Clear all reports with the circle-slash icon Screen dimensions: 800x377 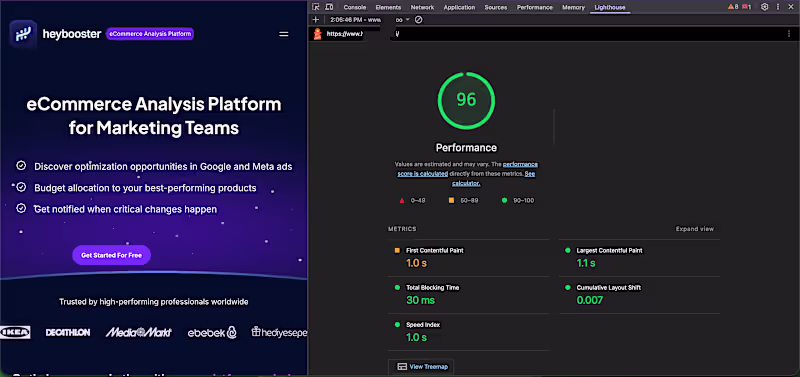418,20
